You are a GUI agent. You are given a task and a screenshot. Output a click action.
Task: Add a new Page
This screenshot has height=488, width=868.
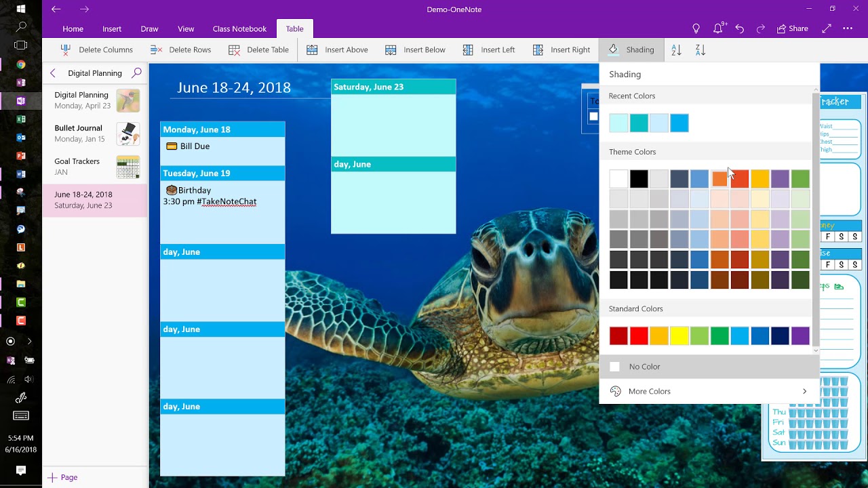(x=62, y=477)
